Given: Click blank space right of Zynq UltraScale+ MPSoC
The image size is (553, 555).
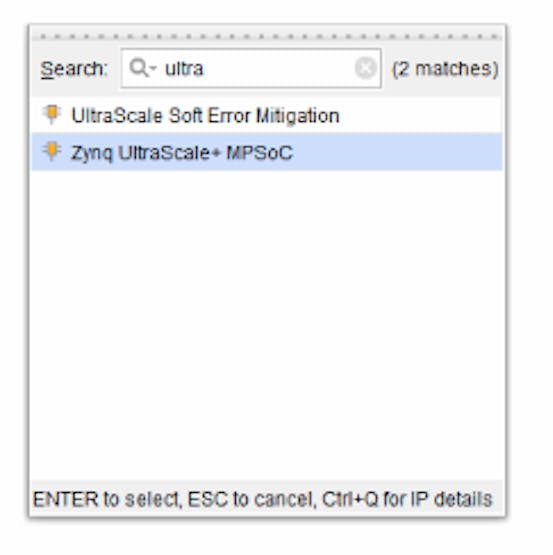Looking at the screenshot, I should click(x=397, y=152).
